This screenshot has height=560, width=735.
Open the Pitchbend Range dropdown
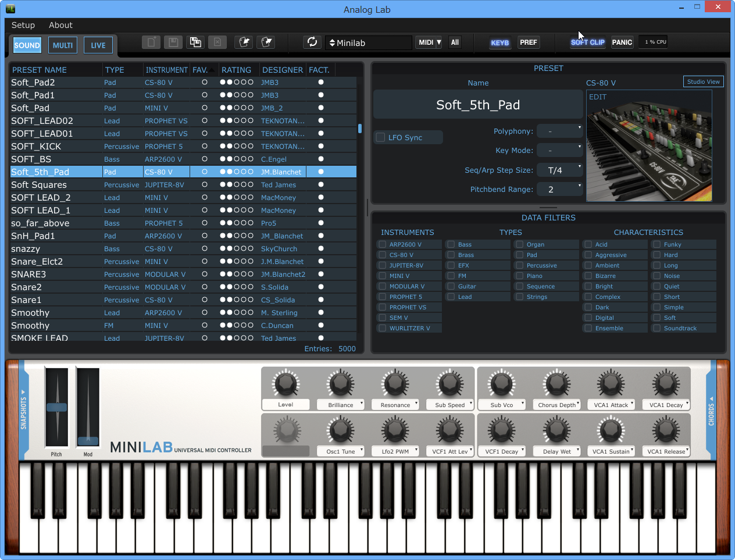click(559, 189)
